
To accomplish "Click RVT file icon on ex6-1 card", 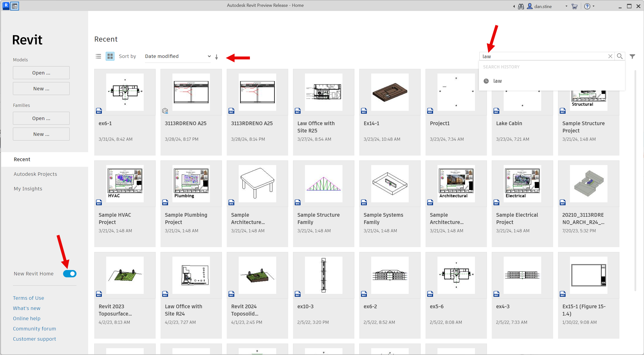I will pos(99,111).
